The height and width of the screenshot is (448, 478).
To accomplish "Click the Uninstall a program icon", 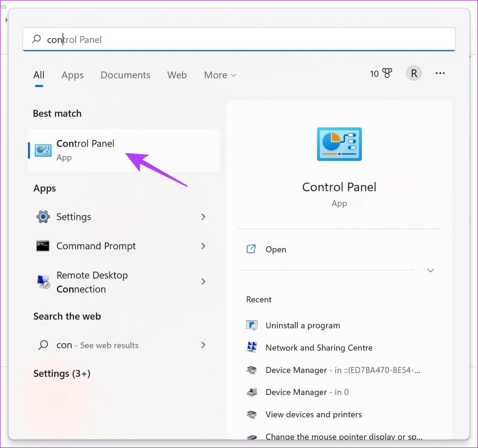I will pyautogui.click(x=252, y=325).
